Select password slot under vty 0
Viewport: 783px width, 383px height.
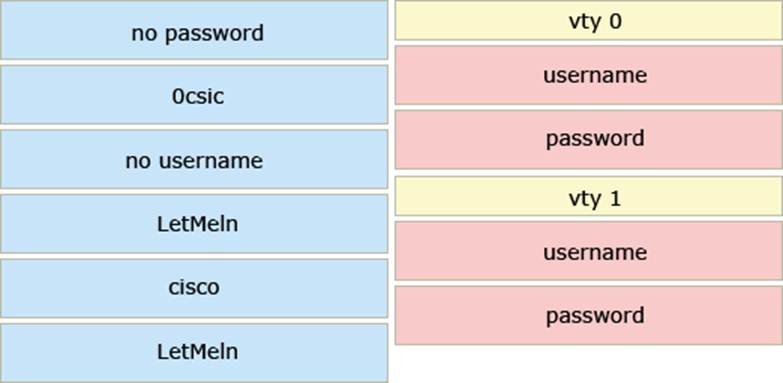589,140
